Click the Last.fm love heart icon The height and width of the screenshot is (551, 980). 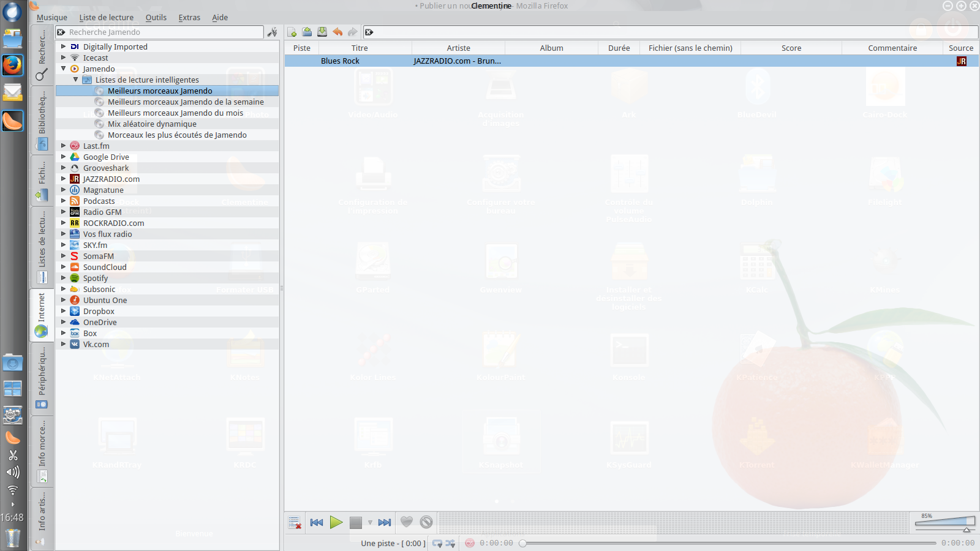(407, 522)
